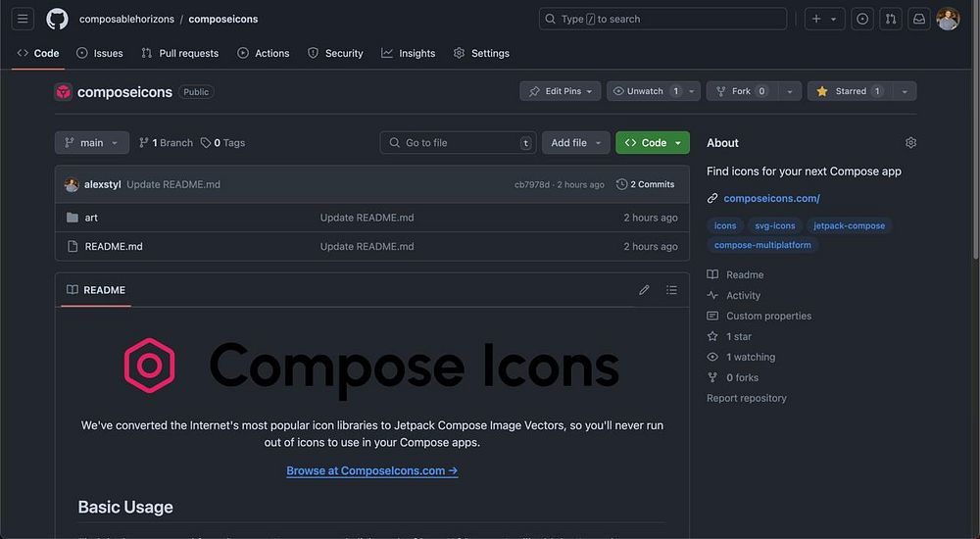The width and height of the screenshot is (980, 539).
Task: Click the composeicons breadcrumb link
Action: click(x=223, y=20)
